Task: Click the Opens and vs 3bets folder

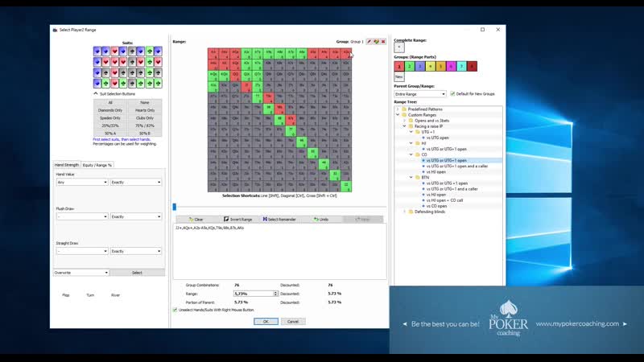Action: coord(431,121)
